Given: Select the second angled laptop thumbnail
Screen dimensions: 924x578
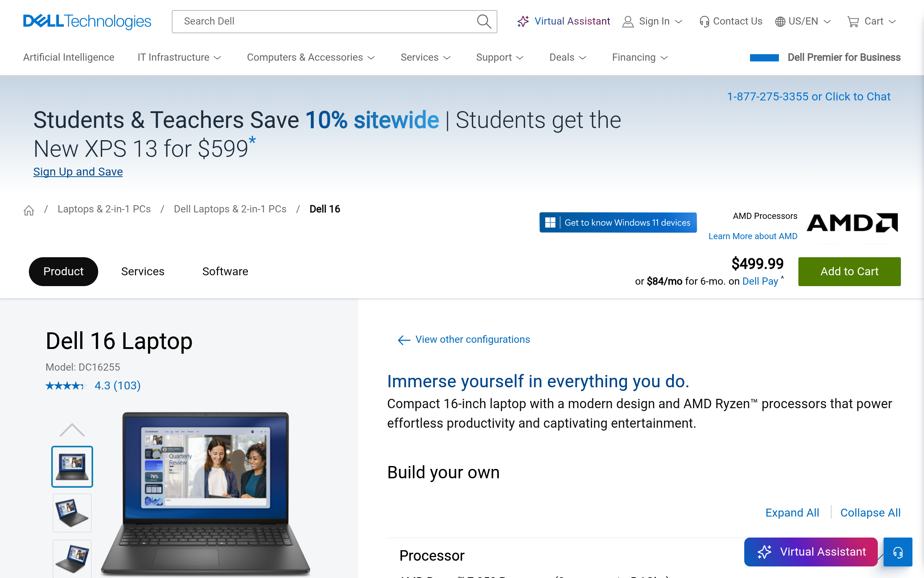Looking at the screenshot, I should [x=72, y=513].
